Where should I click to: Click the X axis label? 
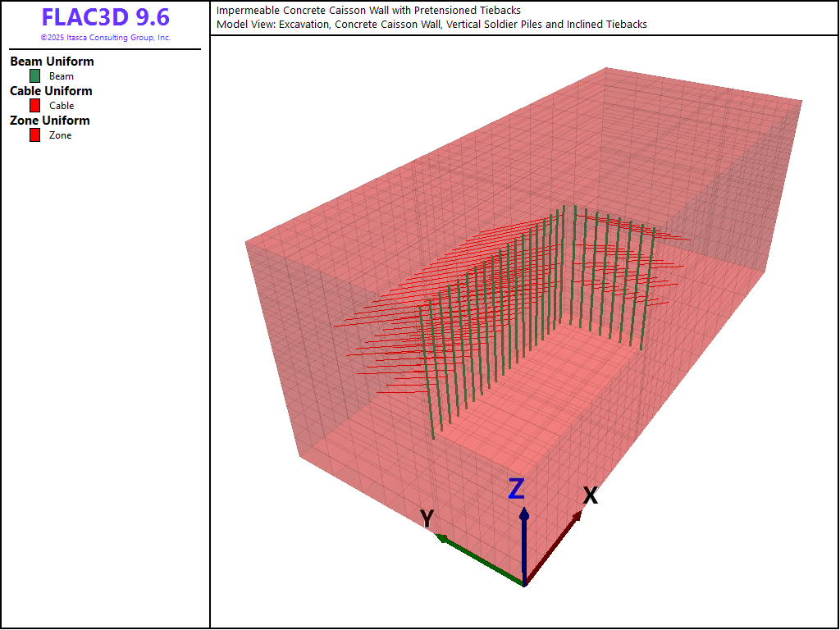(590, 495)
